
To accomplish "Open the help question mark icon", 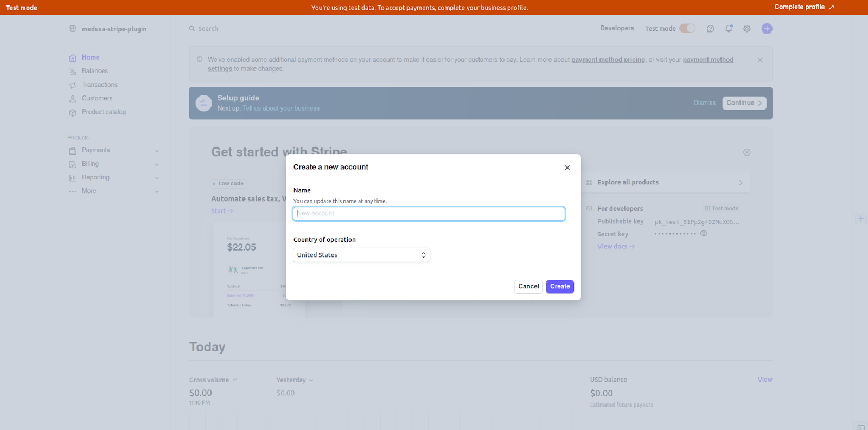I will 710,29.
